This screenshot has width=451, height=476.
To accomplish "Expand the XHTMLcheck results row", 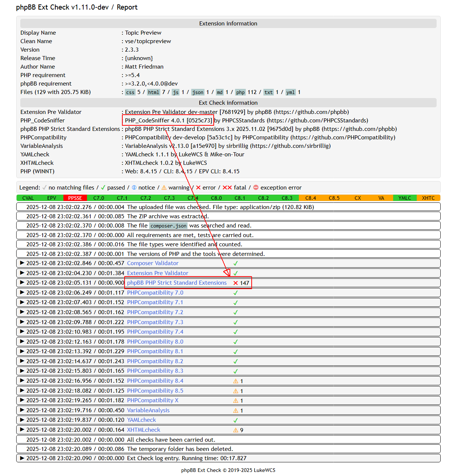I will click(22, 430).
